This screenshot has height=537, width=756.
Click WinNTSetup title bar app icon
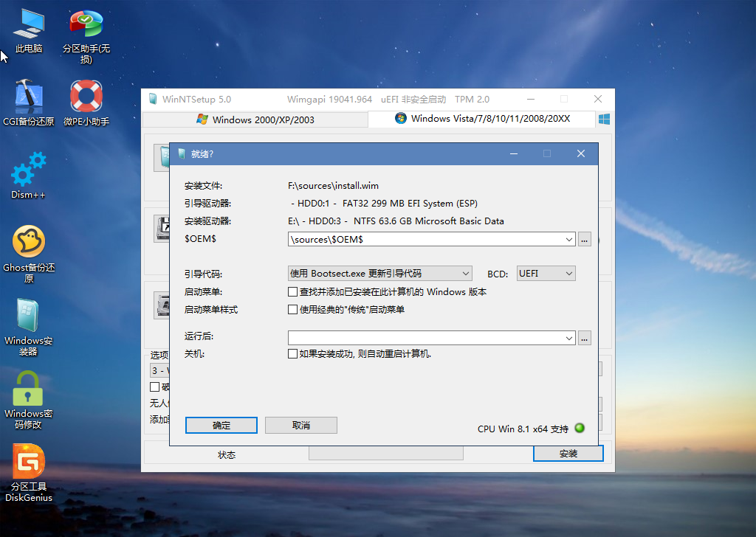(153, 100)
